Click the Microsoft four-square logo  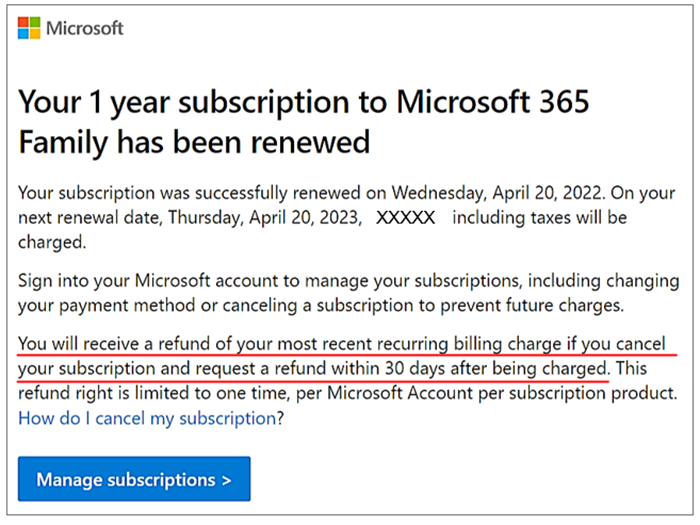pyautogui.click(x=30, y=28)
